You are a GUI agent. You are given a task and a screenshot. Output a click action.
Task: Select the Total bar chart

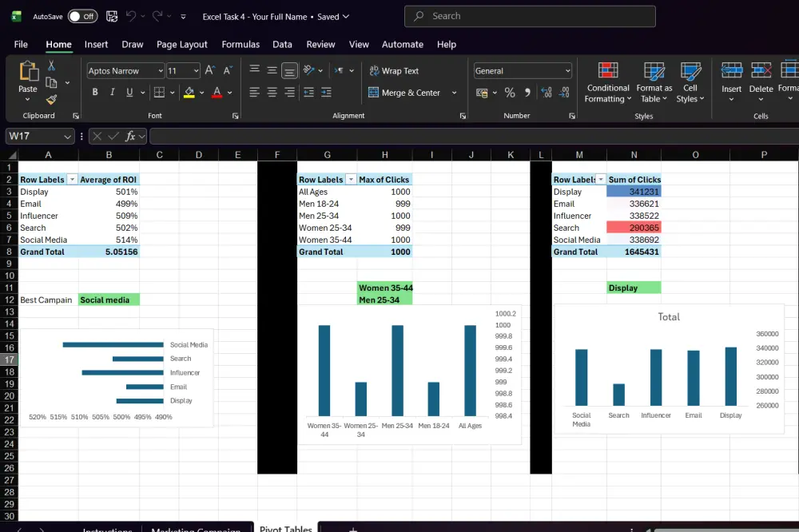(x=669, y=369)
